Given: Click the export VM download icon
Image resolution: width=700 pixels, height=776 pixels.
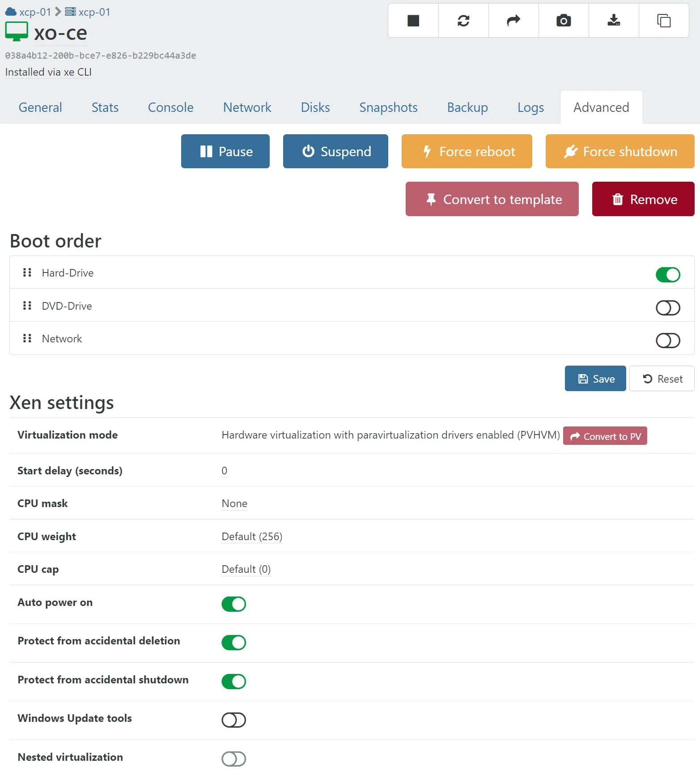Looking at the screenshot, I should pos(614,21).
